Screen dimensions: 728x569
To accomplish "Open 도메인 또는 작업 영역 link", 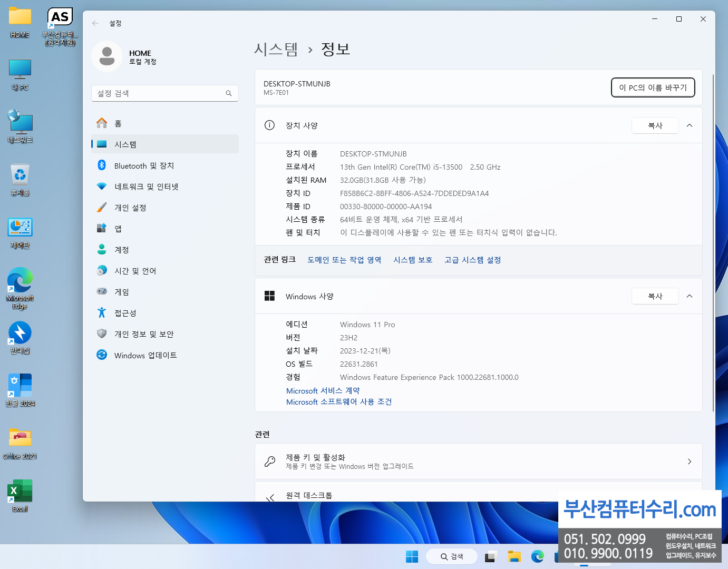I will (x=344, y=260).
